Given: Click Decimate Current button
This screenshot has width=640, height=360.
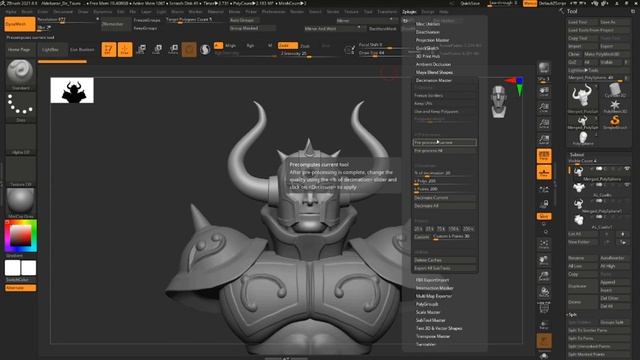Looking at the screenshot, I should (x=444, y=198).
